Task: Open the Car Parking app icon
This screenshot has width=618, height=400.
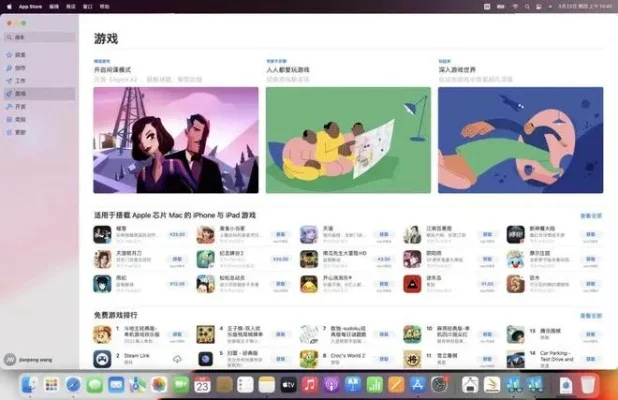Action: pos(516,359)
